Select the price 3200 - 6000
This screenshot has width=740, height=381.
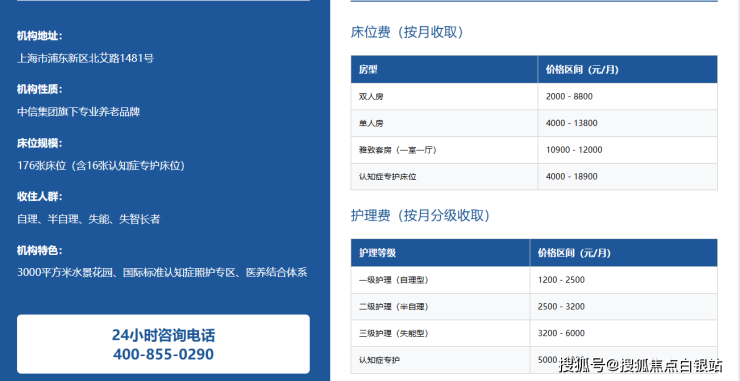pyautogui.click(x=561, y=333)
